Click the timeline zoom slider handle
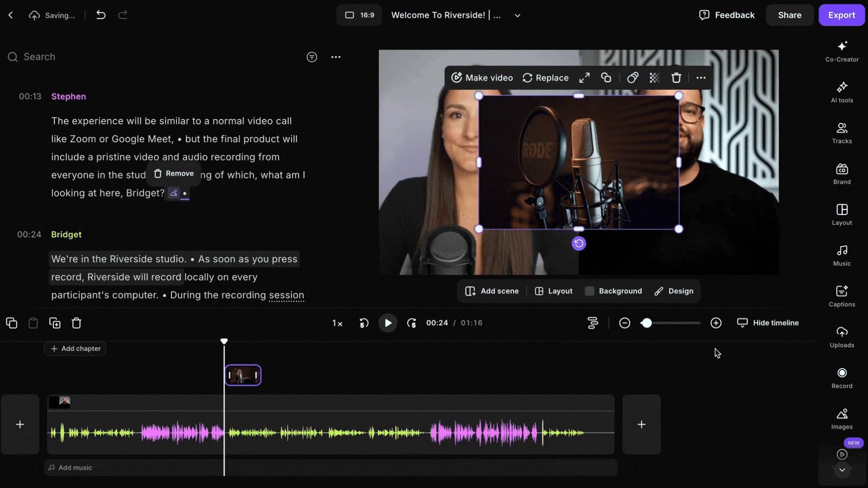The height and width of the screenshot is (488, 868). coord(647,323)
